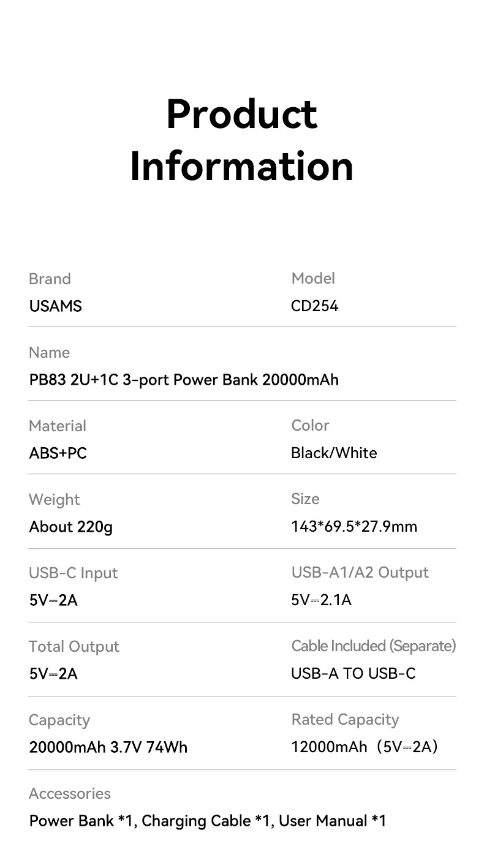Image resolution: width=484 pixels, height=868 pixels.
Task: Click the About 220g weight value
Action: [x=71, y=527]
